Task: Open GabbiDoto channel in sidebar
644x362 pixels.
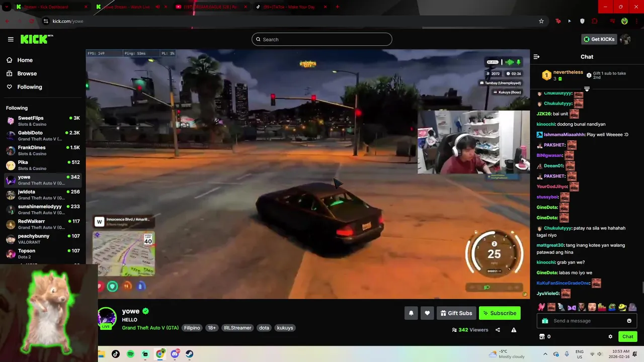Action: point(43,136)
